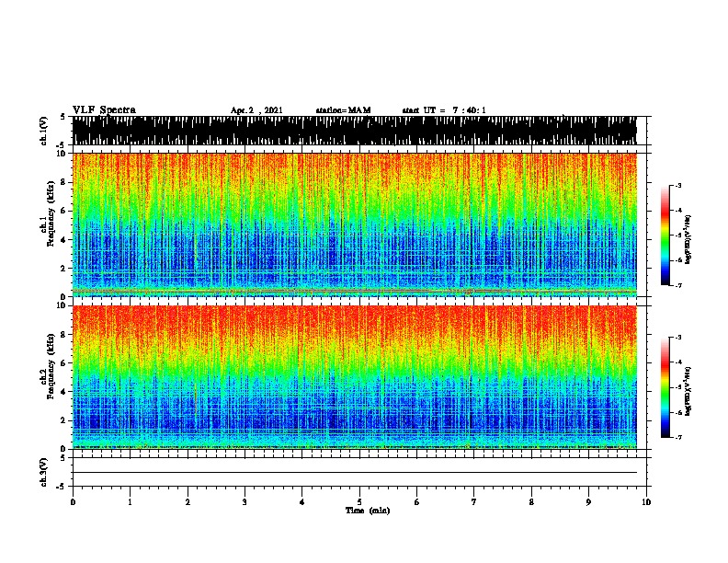The width and height of the screenshot is (728, 563).
Task: Click the time axis tick label 7
Action: 474,502
